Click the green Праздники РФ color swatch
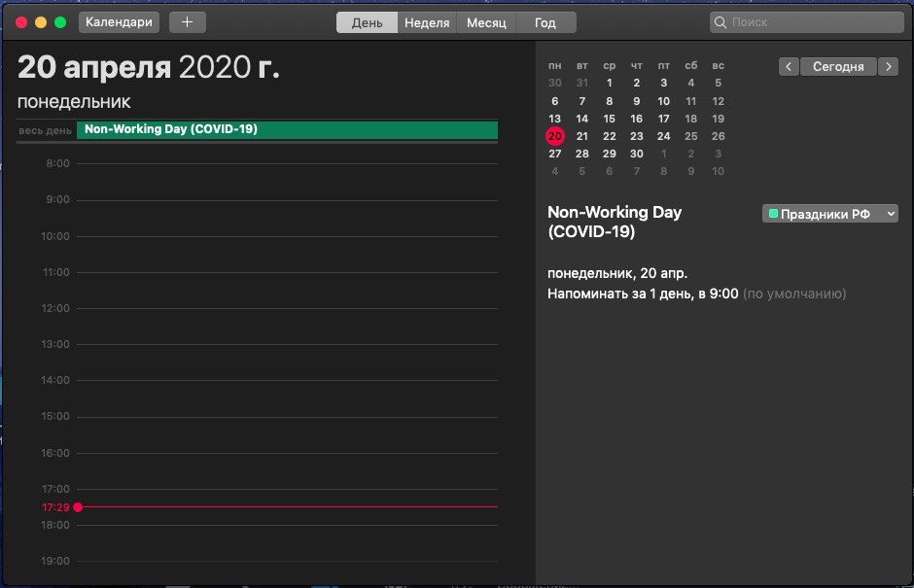 coord(773,214)
